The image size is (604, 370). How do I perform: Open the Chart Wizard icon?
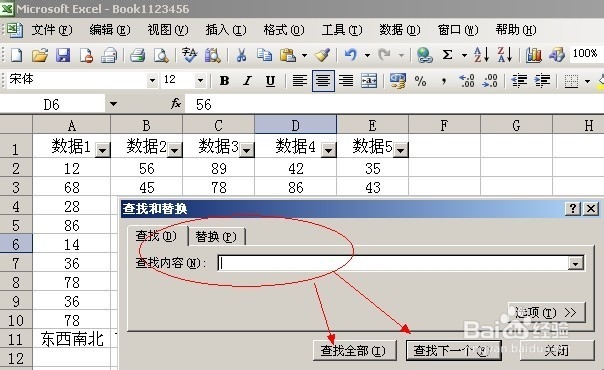click(534, 55)
